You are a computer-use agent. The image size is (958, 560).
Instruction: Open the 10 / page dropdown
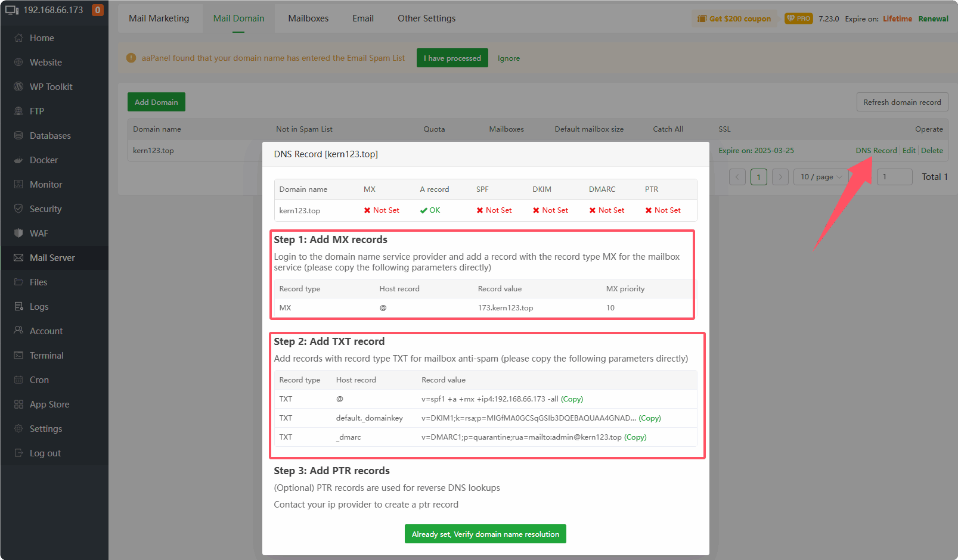[x=821, y=177]
